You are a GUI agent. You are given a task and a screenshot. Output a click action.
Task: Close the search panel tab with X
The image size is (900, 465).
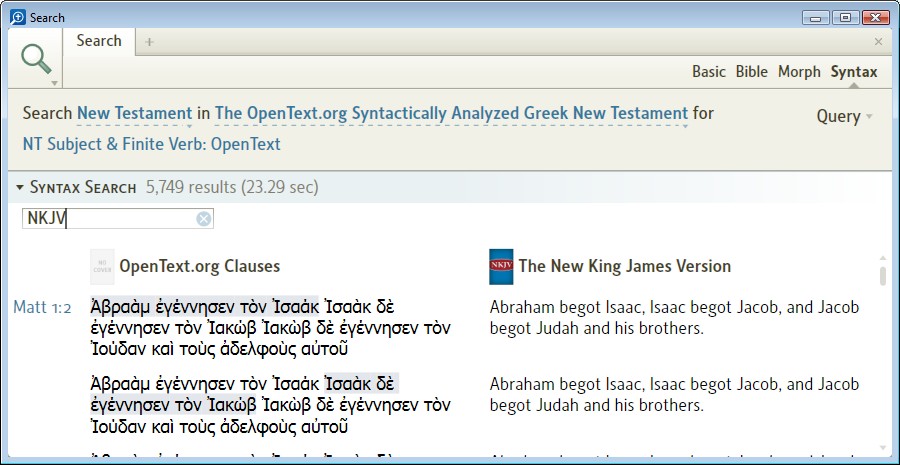(878, 41)
